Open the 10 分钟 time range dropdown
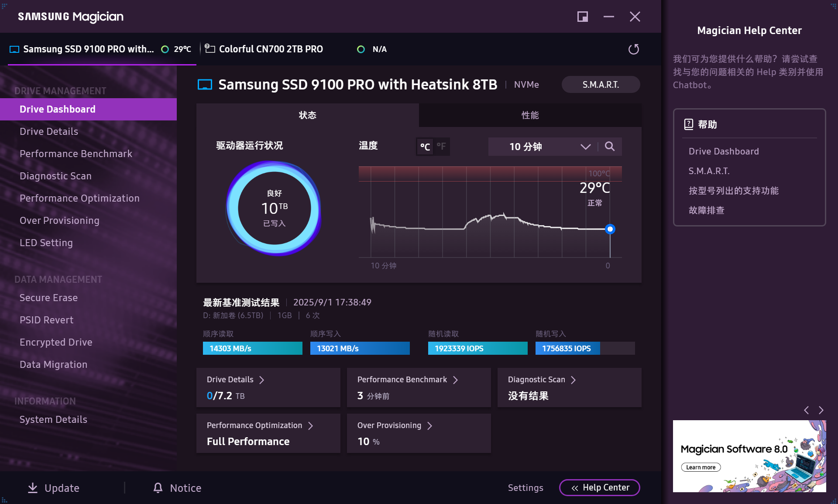This screenshot has width=838, height=504. [x=585, y=147]
